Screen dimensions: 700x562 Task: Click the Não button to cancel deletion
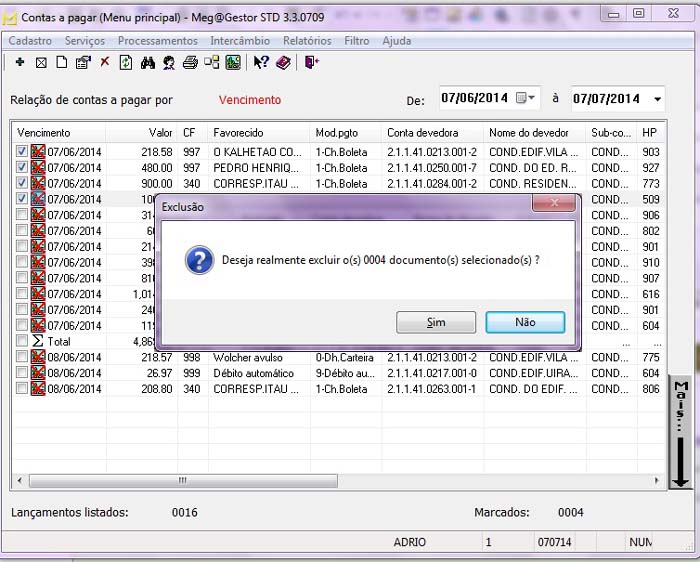click(525, 323)
